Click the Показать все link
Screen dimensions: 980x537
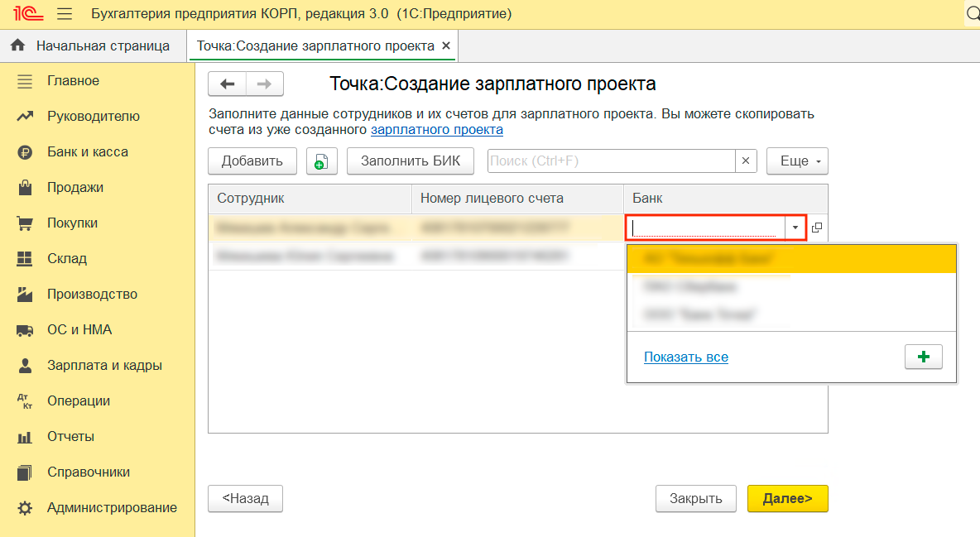[685, 357]
